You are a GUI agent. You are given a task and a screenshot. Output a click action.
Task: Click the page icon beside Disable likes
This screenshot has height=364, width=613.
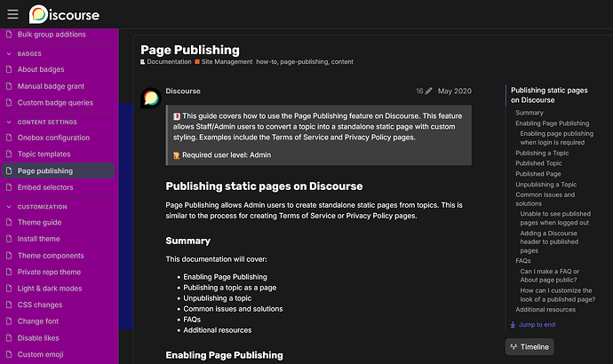coord(9,338)
